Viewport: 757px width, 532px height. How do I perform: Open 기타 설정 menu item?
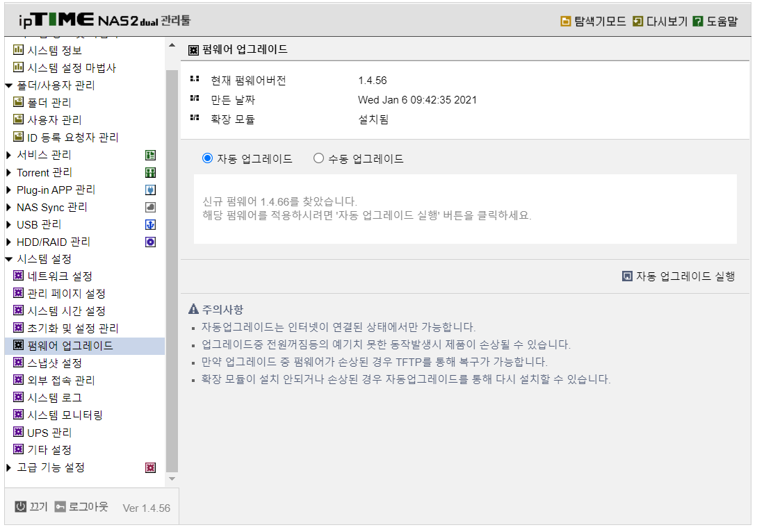coord(49,449)
